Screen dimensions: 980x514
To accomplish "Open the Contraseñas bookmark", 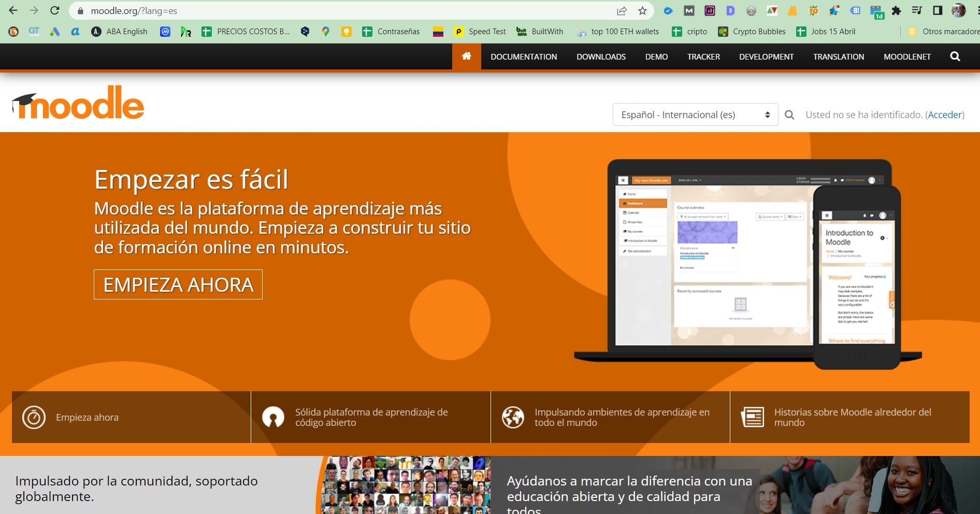I will (391, 32).
